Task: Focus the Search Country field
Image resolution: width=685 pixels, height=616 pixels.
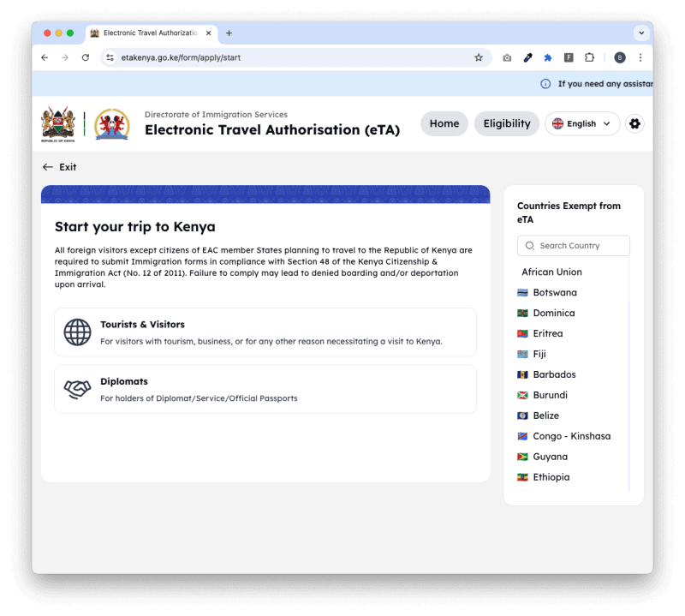Action: click(x=573, y=246)
